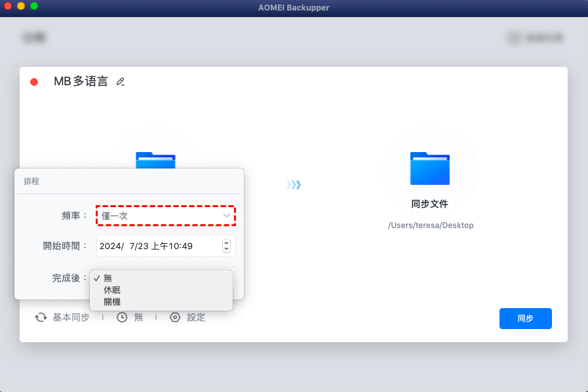The width and height of the screenshot is (588, 392).
Task: Click the 無 schedule label beside the clock
Action: (138, 317)
